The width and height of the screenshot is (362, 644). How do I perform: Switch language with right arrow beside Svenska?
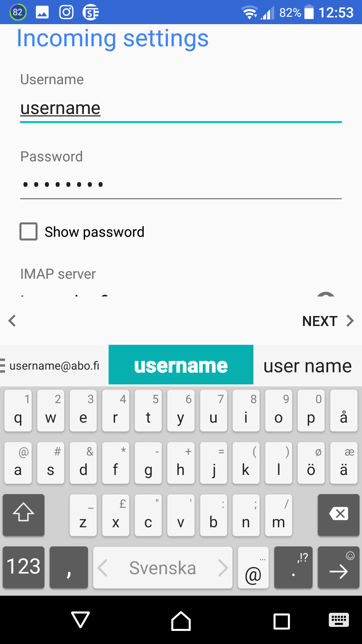tap(223, 568)
